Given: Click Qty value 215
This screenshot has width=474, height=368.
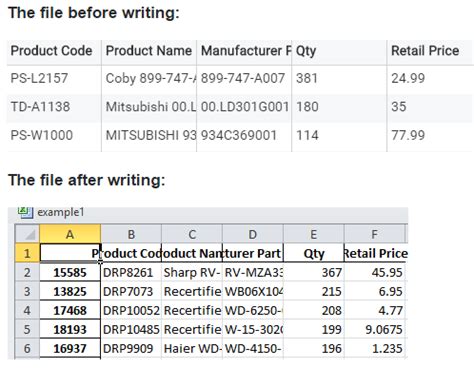Looking at the screenshot, I should 314,291.
